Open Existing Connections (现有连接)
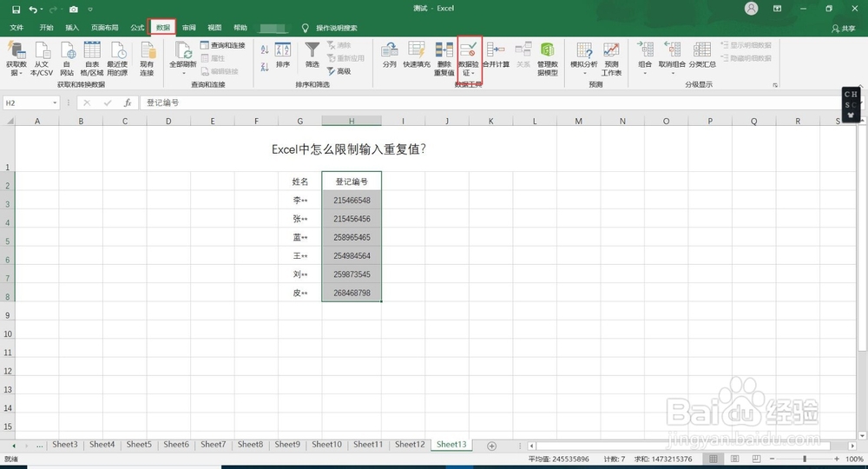Viewport: 868px width, 469px height. click(x=147, y=58)
